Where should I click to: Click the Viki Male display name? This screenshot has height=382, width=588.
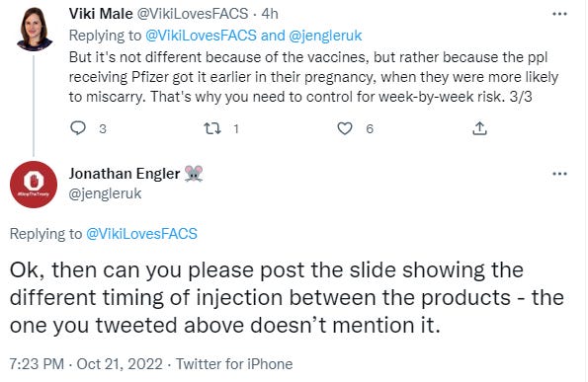101,14
